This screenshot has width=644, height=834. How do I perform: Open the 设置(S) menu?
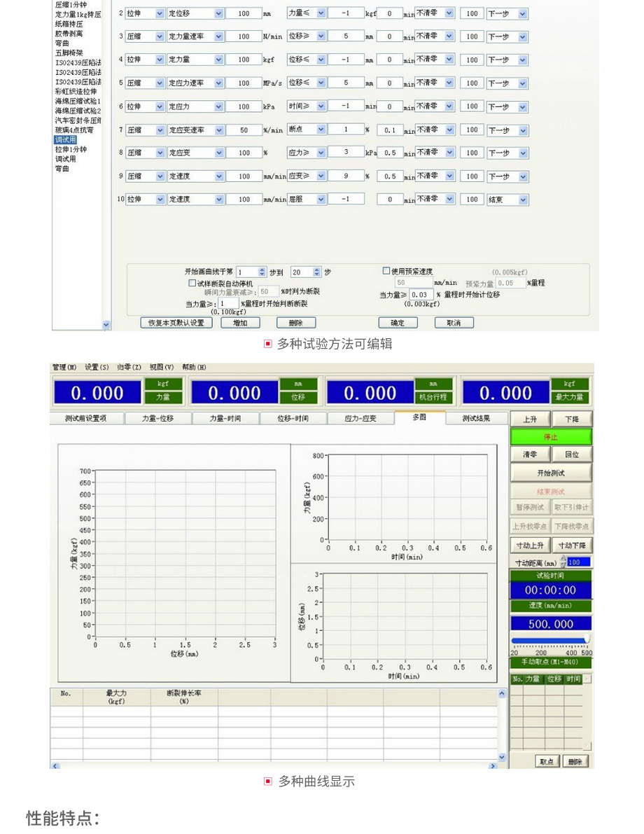click(x=97, y=367)
